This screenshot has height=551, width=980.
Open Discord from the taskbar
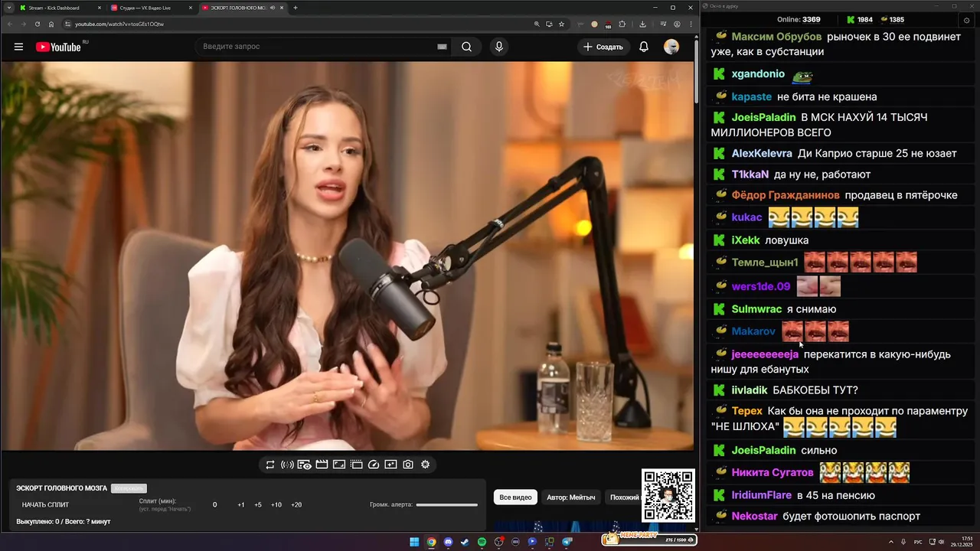(448, 542)
